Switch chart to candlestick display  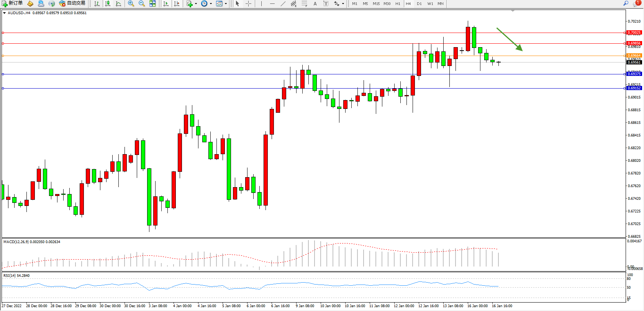108,3
